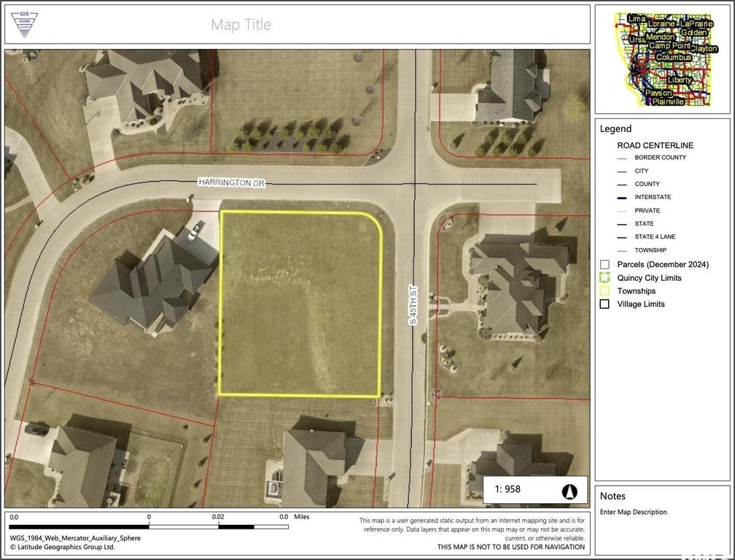Click the Latitude Geographics Group copyright text

pos(62,546)
